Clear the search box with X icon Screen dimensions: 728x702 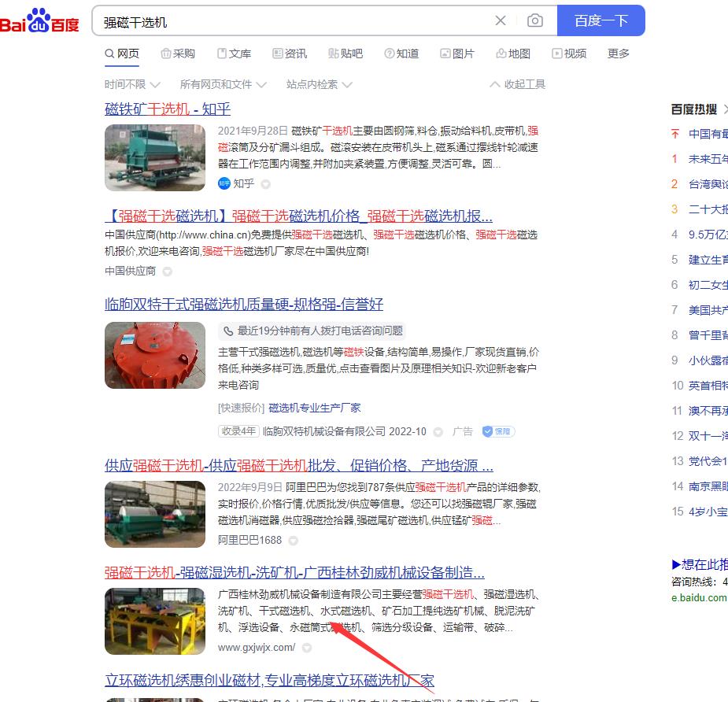tap(500, 20)
